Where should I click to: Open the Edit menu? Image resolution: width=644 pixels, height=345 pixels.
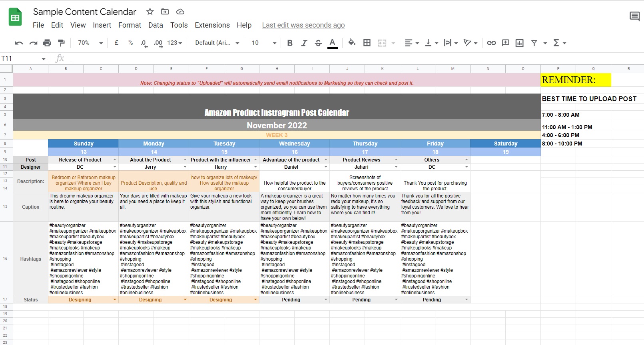pos(57,25)
